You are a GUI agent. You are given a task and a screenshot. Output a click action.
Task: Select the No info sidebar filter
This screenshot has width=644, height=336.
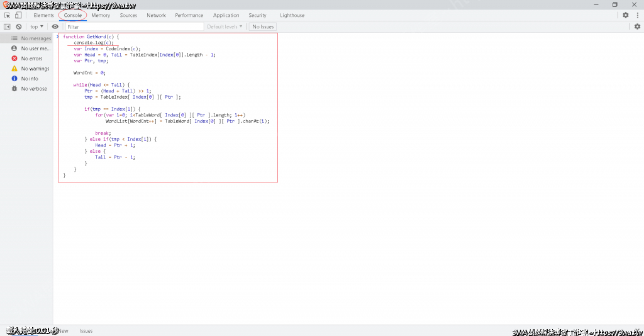30,79
